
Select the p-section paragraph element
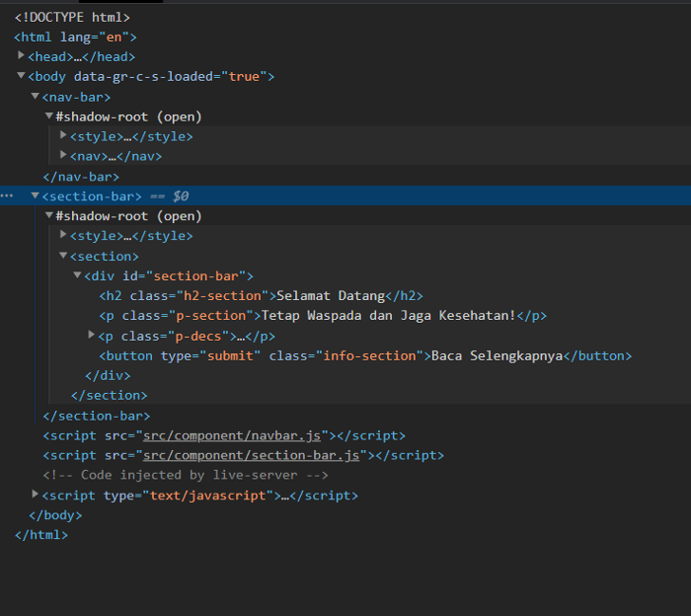click(x=323, y=316)
